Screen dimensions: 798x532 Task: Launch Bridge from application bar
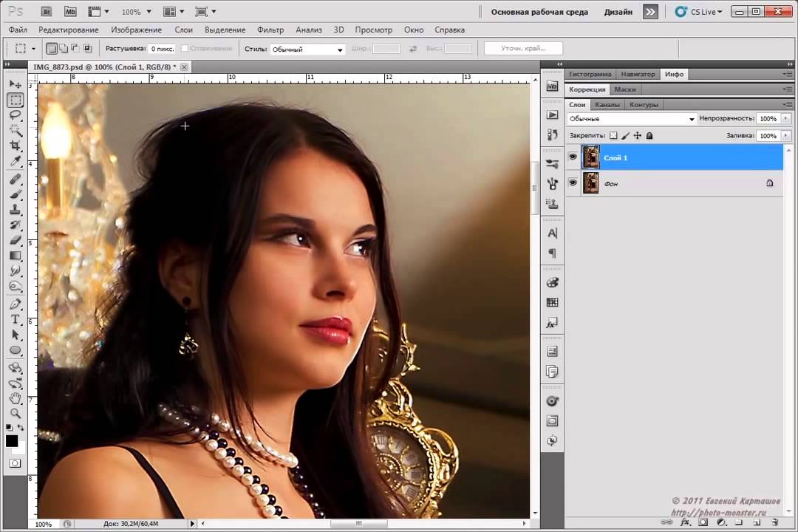pyautogui.click(x=47, y=11)
